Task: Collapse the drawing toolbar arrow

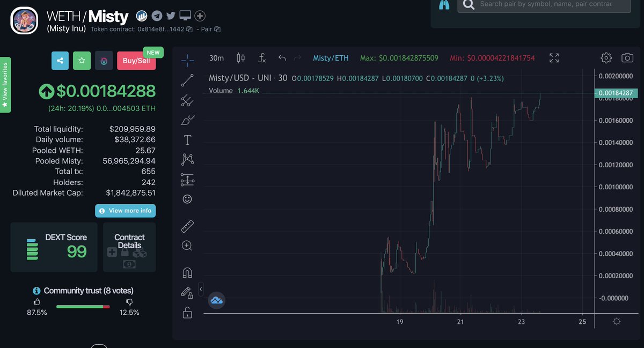Action: (x=201, y=290)
